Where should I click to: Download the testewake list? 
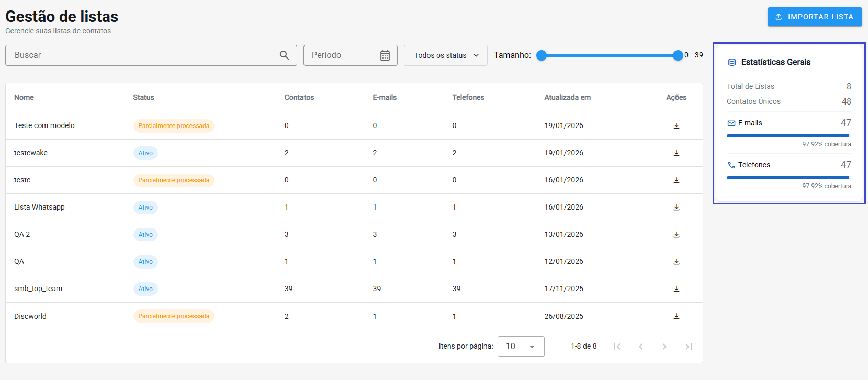(x=676, y=153)
